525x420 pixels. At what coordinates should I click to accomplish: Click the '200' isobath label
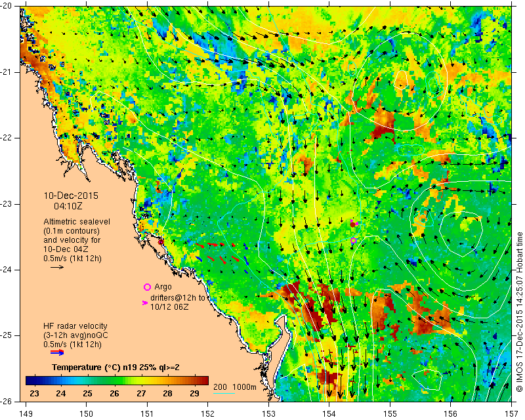coord(220,387)
